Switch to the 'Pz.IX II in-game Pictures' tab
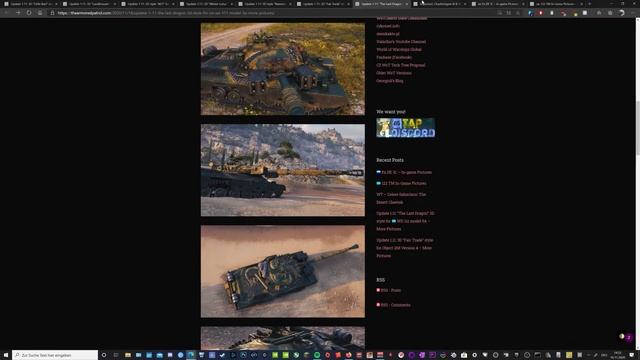 coord(498,4)
